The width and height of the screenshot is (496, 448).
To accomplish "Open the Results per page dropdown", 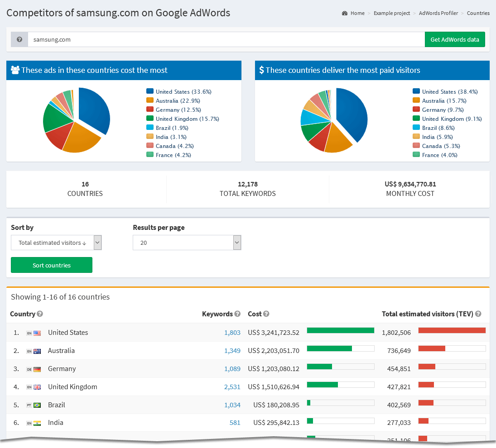I will click(x=187, y=243).
